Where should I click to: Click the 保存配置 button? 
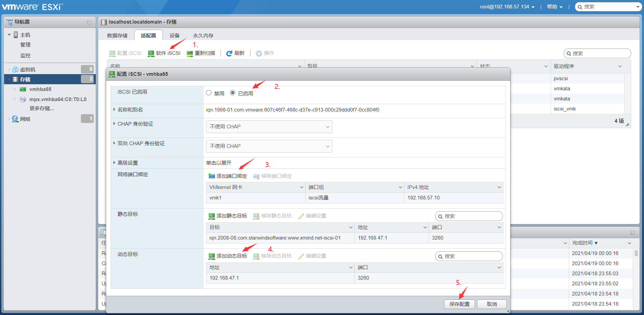coord(459,304)
